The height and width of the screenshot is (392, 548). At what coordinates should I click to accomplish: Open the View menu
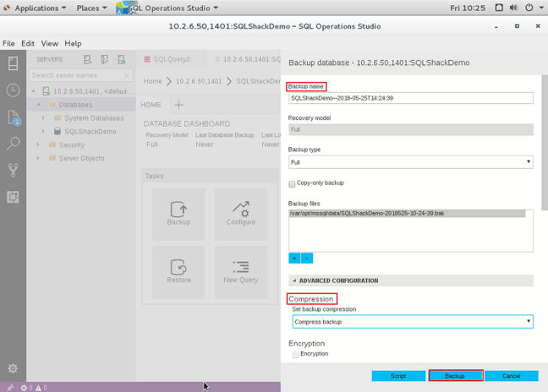point(49,43)
